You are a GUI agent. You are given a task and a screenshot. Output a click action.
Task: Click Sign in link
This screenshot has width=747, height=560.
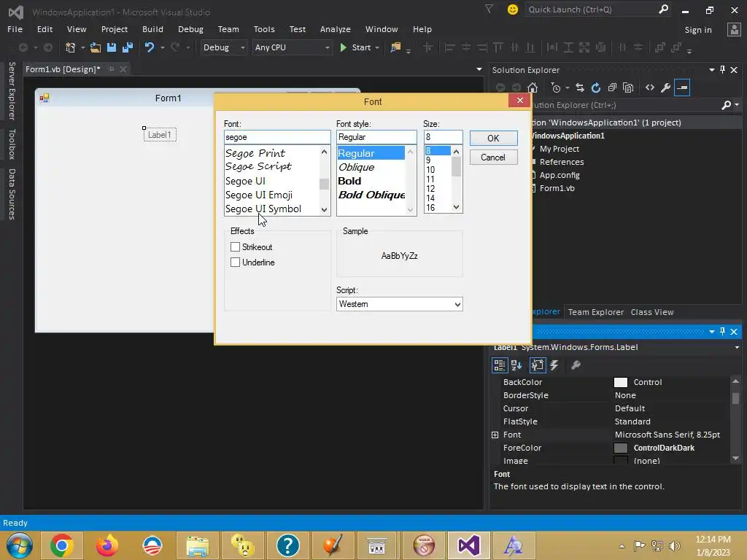[x=698, y=29]
